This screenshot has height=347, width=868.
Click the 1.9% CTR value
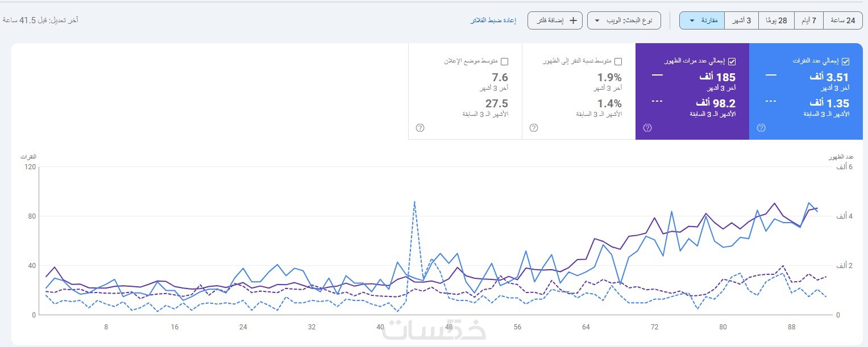coord(609,77)
